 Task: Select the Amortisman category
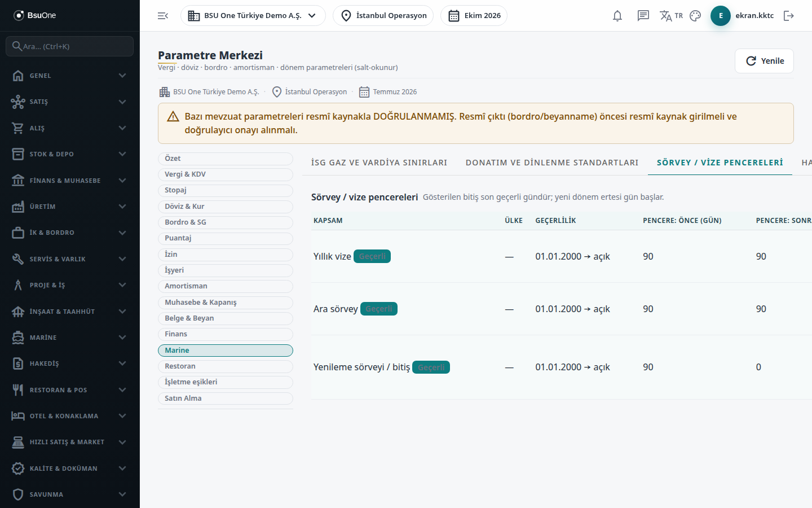[x=226, y=286]
